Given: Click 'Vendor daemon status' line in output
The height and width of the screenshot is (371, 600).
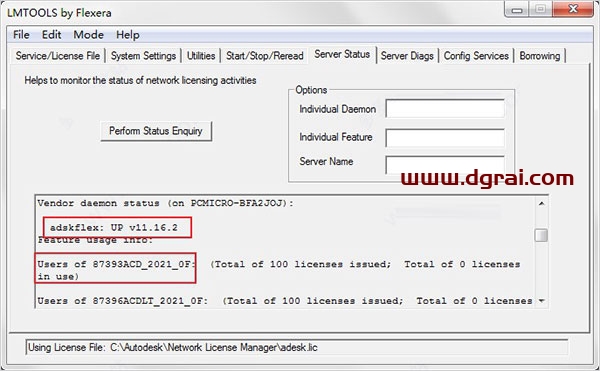Looking at the screenshot, I should (165, 203).
